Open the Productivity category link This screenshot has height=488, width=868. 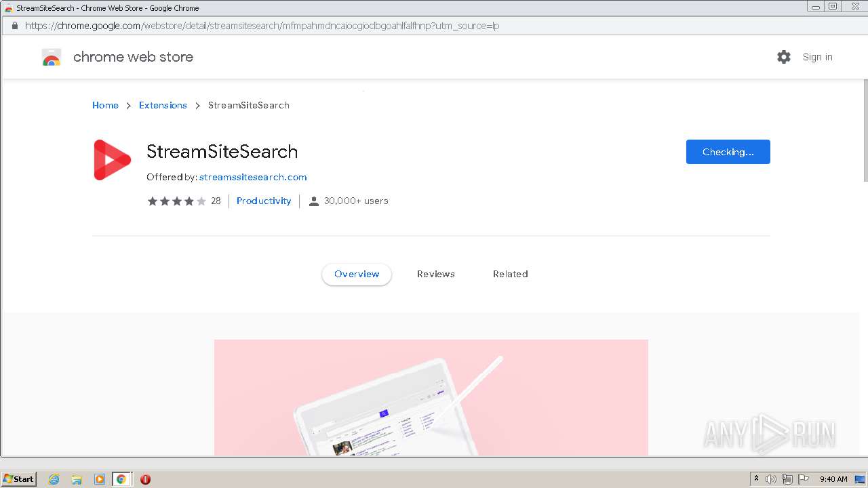264,201
